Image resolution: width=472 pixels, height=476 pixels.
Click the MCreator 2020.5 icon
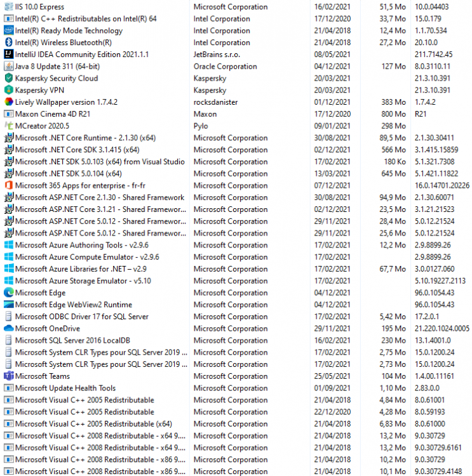[8, 126]
